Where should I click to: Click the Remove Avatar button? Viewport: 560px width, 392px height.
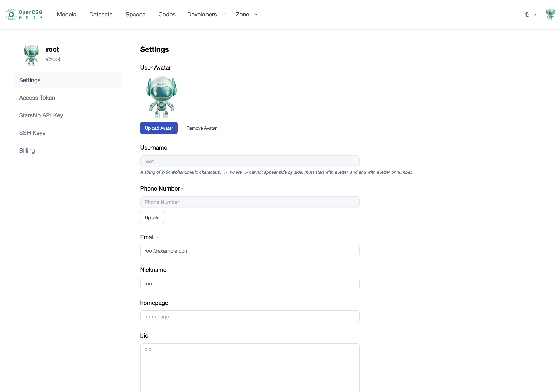click(201, 128)
